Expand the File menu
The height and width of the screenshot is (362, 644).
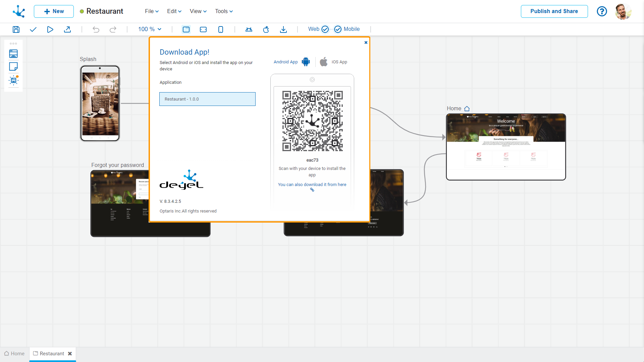point(152,11)
